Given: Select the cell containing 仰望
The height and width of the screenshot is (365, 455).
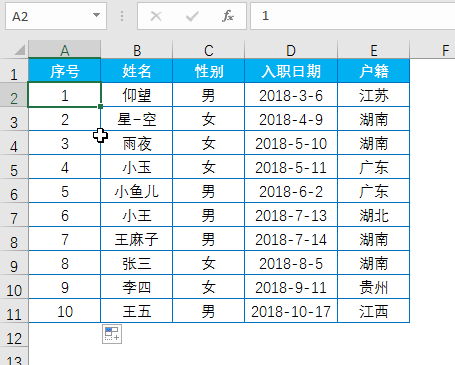Looking at the screenshot, I should pyautogui.click(x=137, y=95).
